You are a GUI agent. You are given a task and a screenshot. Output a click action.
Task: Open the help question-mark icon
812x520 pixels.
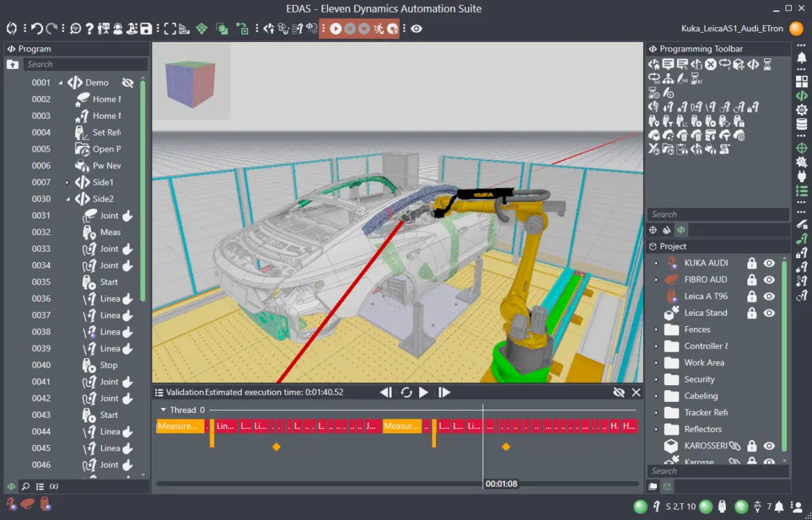coord(89,29)
